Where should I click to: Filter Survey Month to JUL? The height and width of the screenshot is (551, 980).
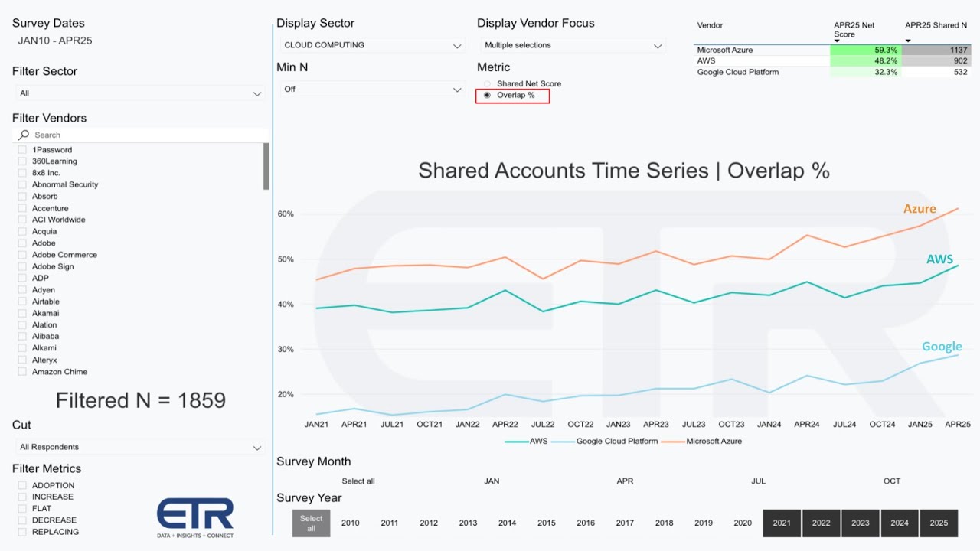pos(759,481)
